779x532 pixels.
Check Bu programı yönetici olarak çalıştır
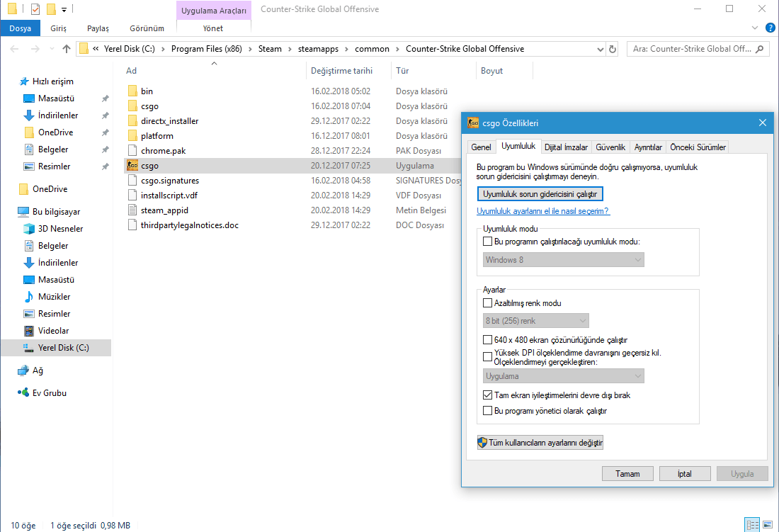click(487, 411)
